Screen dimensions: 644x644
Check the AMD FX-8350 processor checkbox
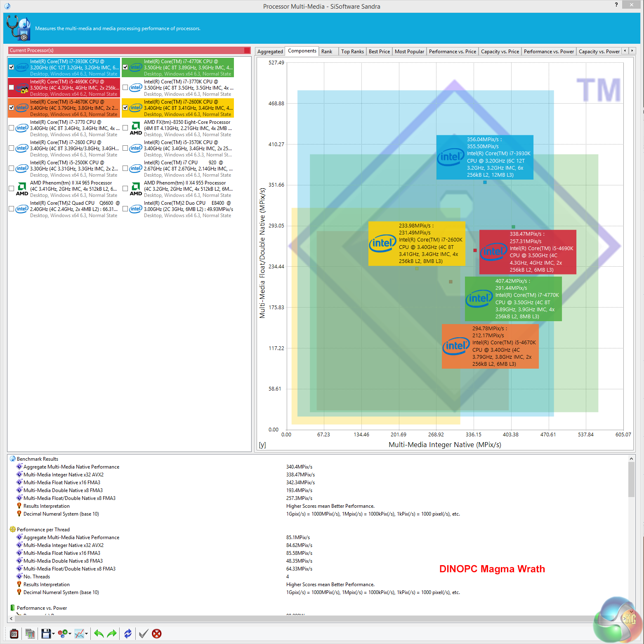point(125,128)
